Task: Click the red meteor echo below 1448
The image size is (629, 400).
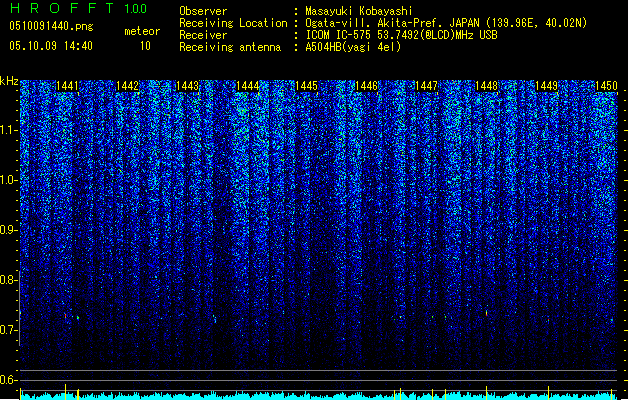Action: pos(487,313)
